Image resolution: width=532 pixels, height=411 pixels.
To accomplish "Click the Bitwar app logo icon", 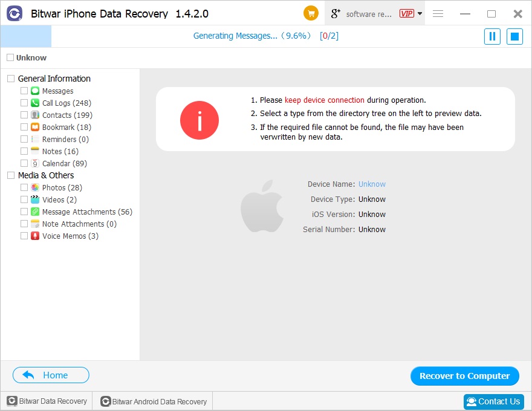I will click(15, 13).
